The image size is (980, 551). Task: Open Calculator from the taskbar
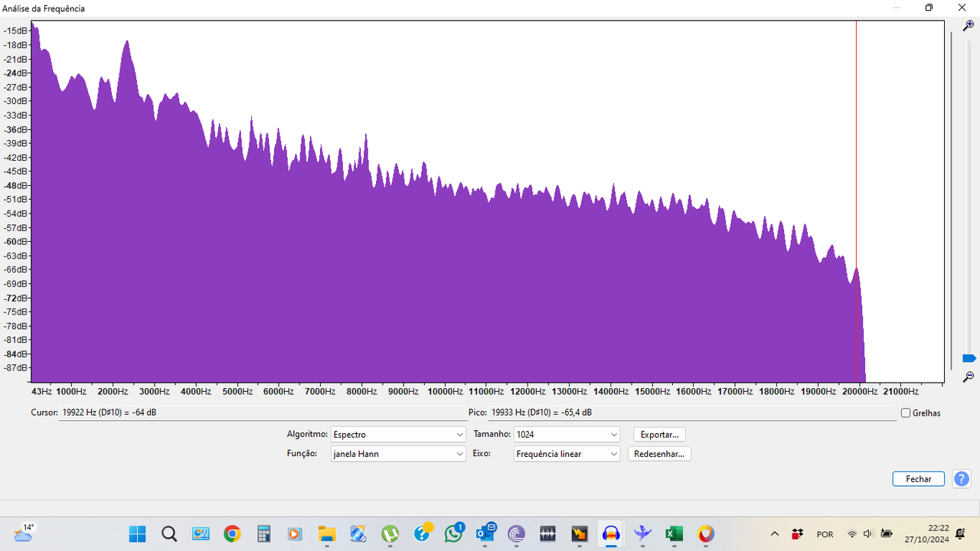click(x=263, y=533)
